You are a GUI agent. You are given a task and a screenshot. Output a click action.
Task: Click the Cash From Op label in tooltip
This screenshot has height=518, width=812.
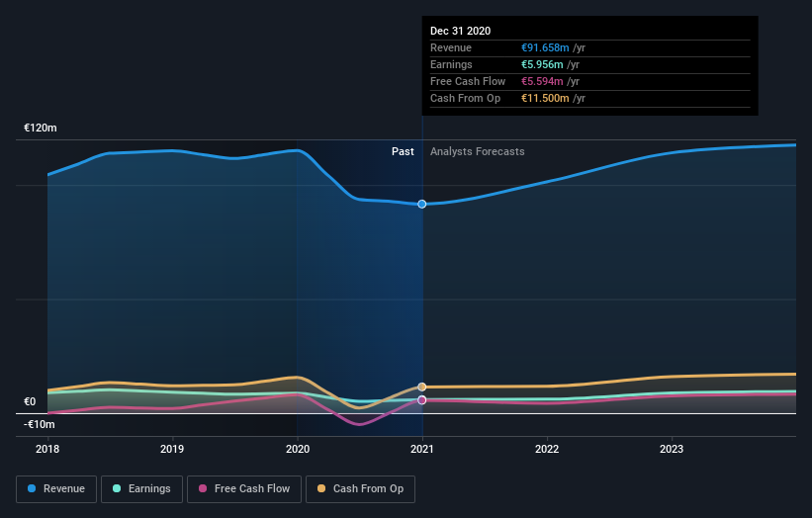[x=465, y=98]
